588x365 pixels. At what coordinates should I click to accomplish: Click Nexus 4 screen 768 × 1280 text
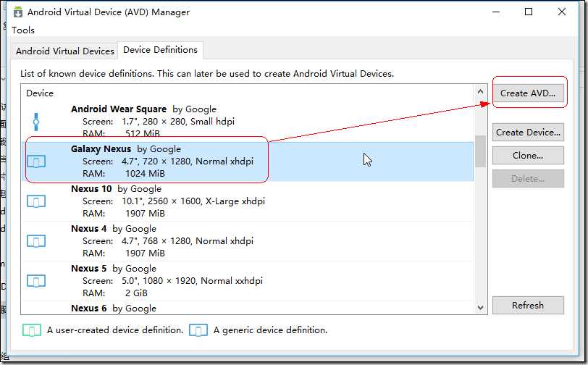[167, 241]
